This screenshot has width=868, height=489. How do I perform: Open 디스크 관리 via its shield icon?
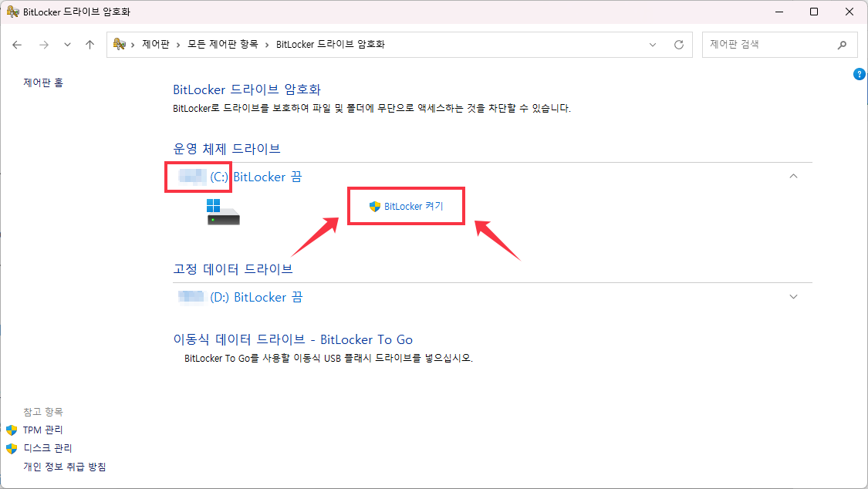click(11, 447)
